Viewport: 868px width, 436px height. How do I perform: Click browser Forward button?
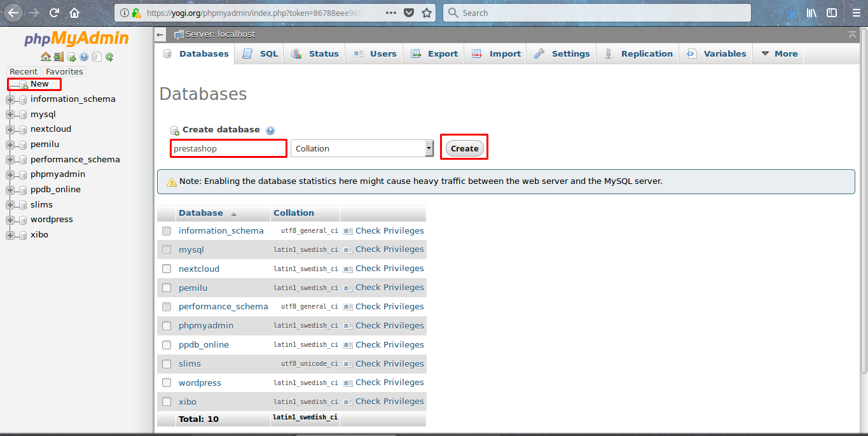click(x=34, y=13)
